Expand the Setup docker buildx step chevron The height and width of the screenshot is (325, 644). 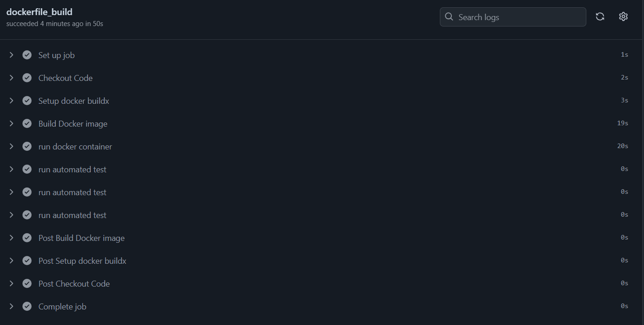(11, 101)
